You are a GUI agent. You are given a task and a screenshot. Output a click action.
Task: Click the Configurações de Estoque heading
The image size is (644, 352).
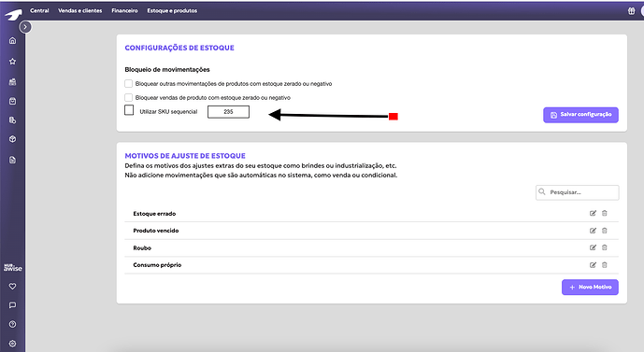[x=179, y=48]
